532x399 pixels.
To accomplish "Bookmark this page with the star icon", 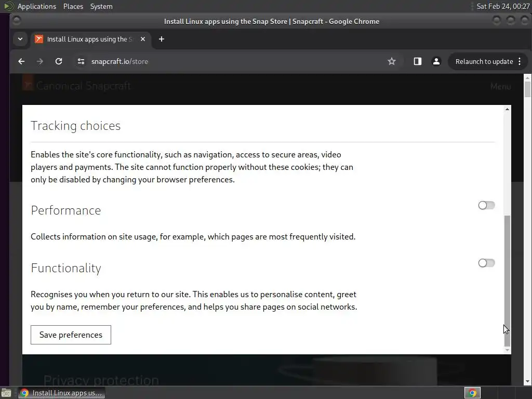I will pyautogui.click(x=392, y=61).
